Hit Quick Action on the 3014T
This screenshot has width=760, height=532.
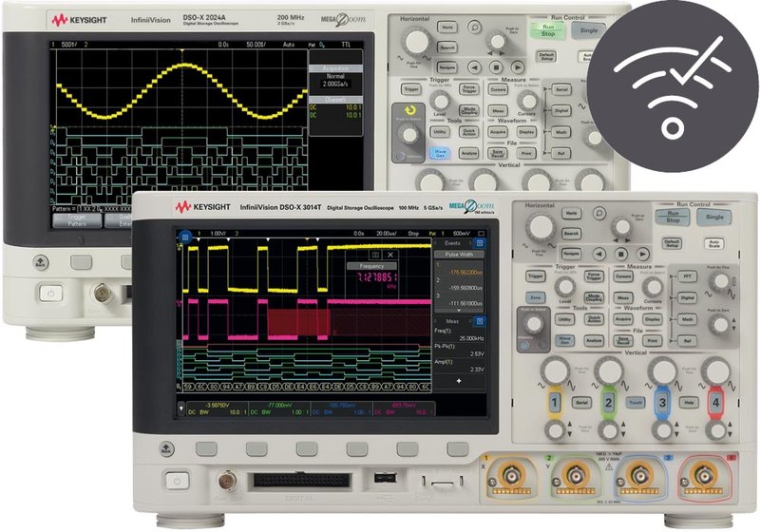click(594, 319)
